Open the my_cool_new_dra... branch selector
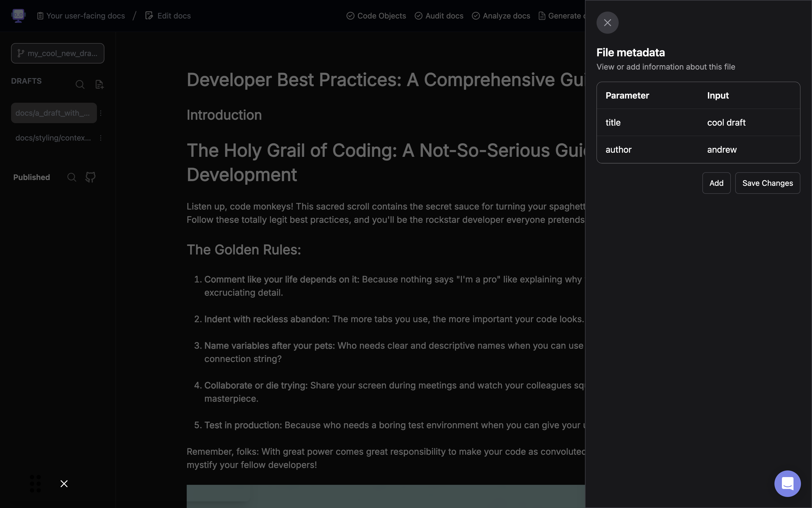 (x=57, y=53)
